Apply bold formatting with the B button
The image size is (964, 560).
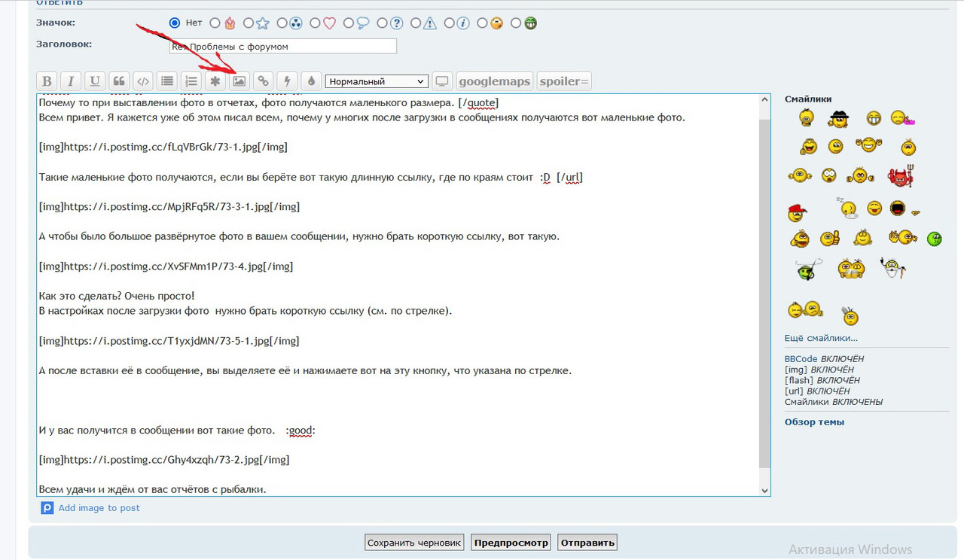click(x=47, y=81)
